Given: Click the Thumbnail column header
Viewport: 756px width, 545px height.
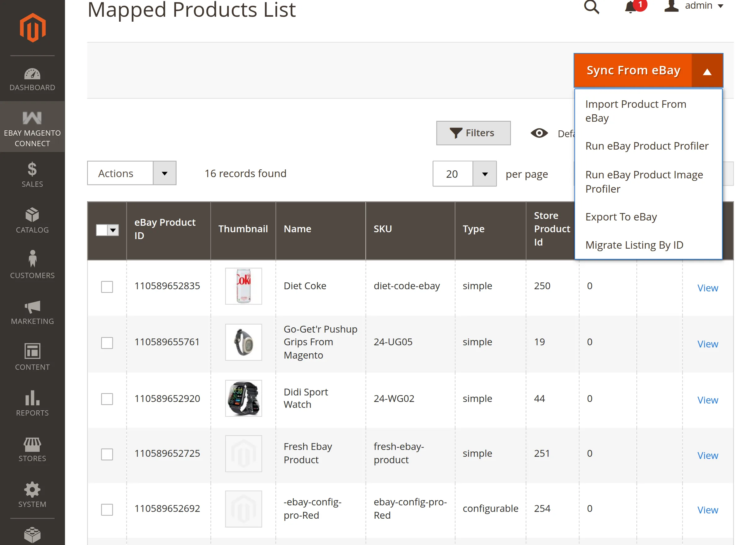Looking at the screenshot, I should click(243, 230).
